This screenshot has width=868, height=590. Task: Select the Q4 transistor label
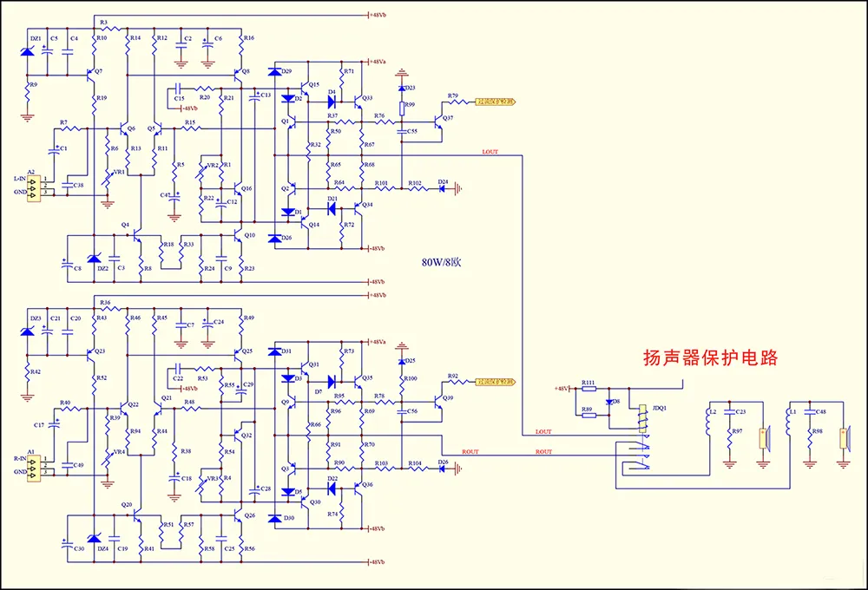tap(125, 225)
